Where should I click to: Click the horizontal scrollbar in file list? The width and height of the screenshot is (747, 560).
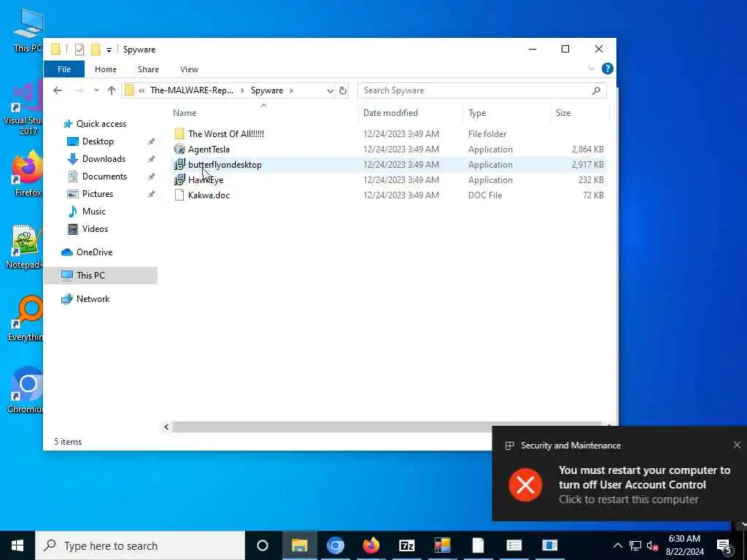[387, 427]
